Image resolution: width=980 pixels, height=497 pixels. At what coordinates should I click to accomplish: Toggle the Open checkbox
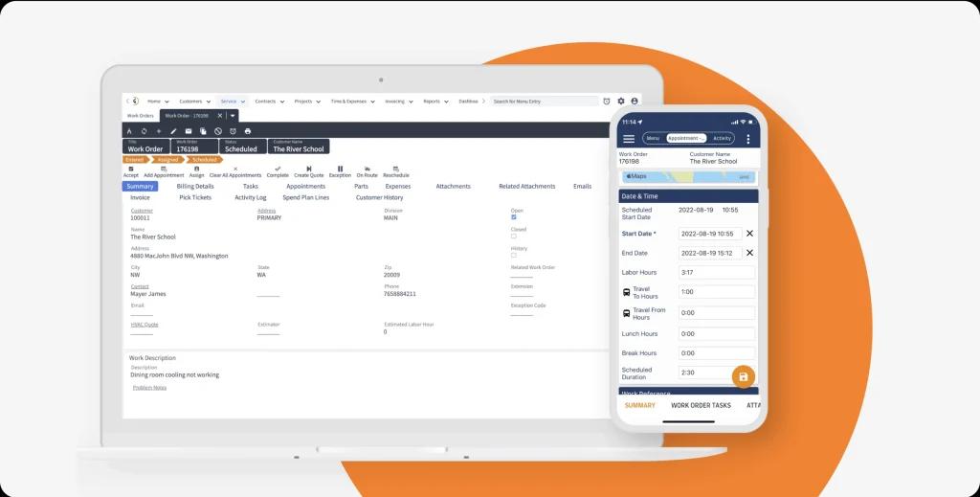click(514, 217)
